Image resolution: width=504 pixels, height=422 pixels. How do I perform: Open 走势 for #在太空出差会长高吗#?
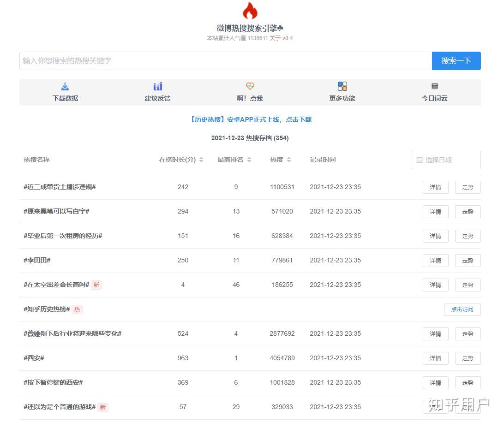[468, 285]
